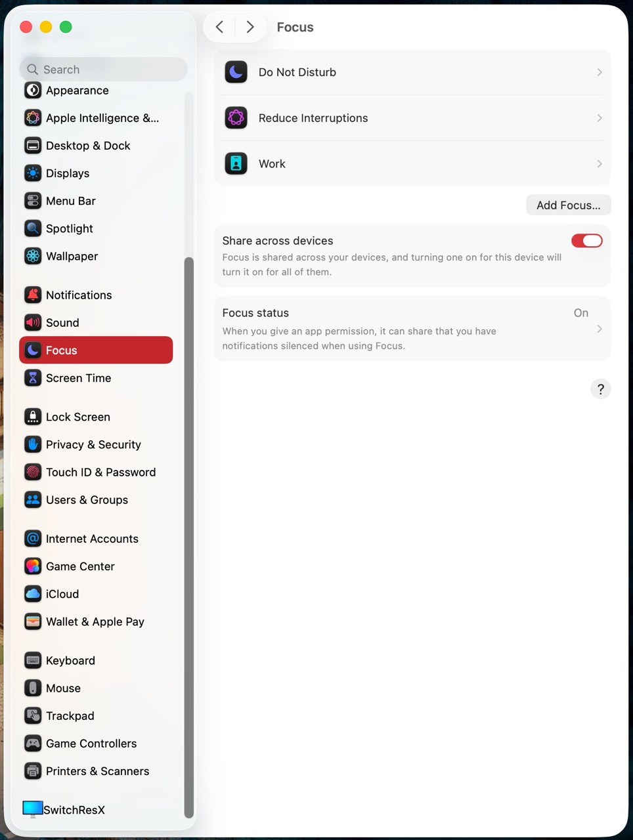Click the Apple Intelligence sidebar icon
Viewport: 633px width, 840px height.
point(33,118)
